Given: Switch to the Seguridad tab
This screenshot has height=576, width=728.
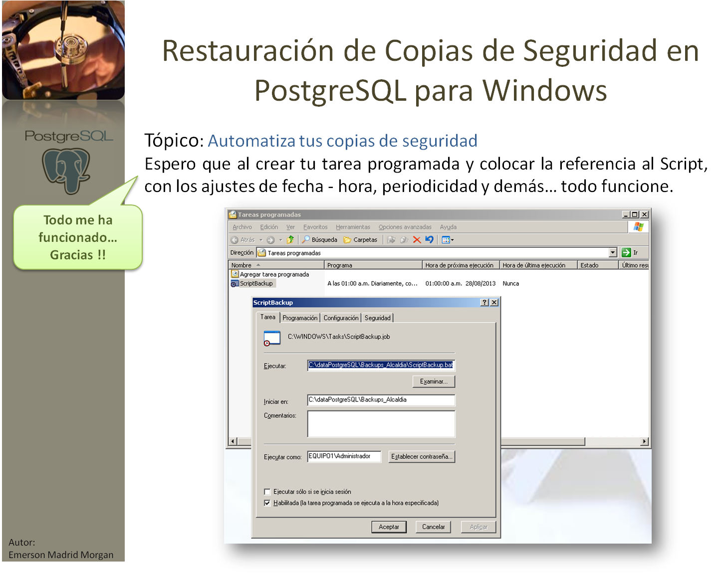Looking at the screenshot, I should click(378, 318).
